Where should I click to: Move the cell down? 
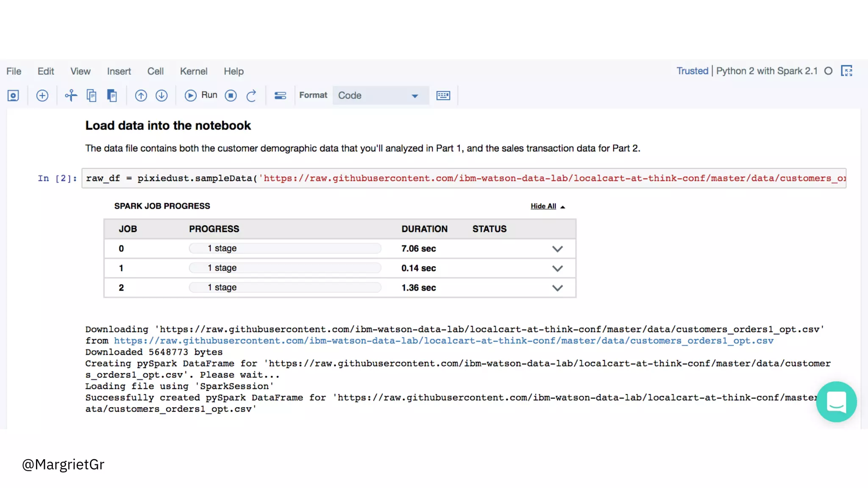[161, 96]
